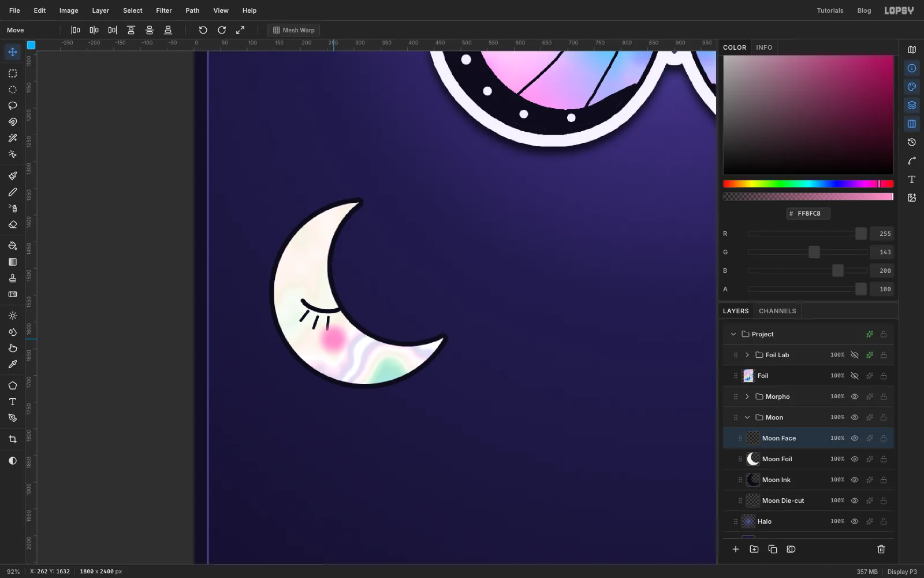Select the Brush tool
The width and height of the screenshot is (924, 578).
pyautogui.click(x=13, y=176)
